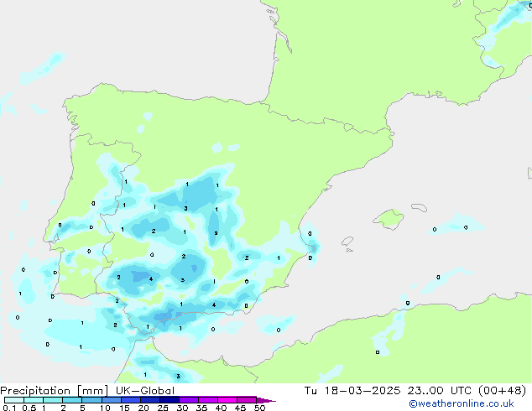The width and height of the screenshot is (532, 411).
Task: Click the "Precipitation [mm]" title text
Action: click(x=55, y=391)
